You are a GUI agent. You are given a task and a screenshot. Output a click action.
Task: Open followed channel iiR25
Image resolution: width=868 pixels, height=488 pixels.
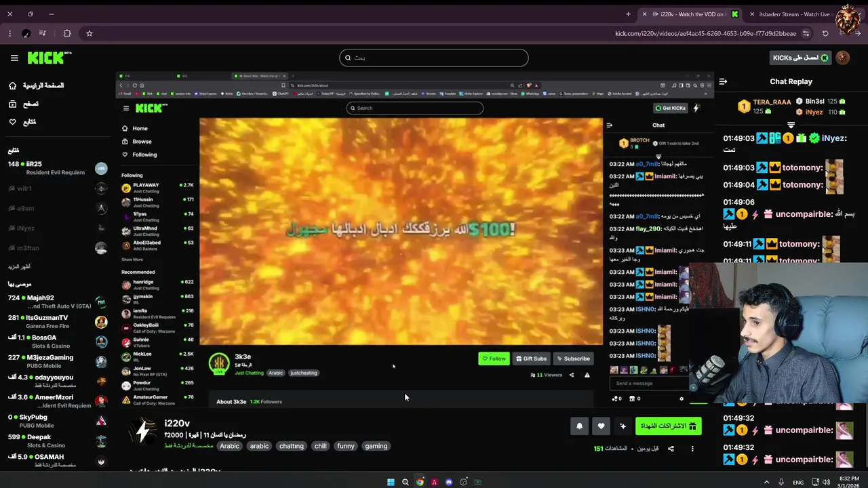pos(57,168)
